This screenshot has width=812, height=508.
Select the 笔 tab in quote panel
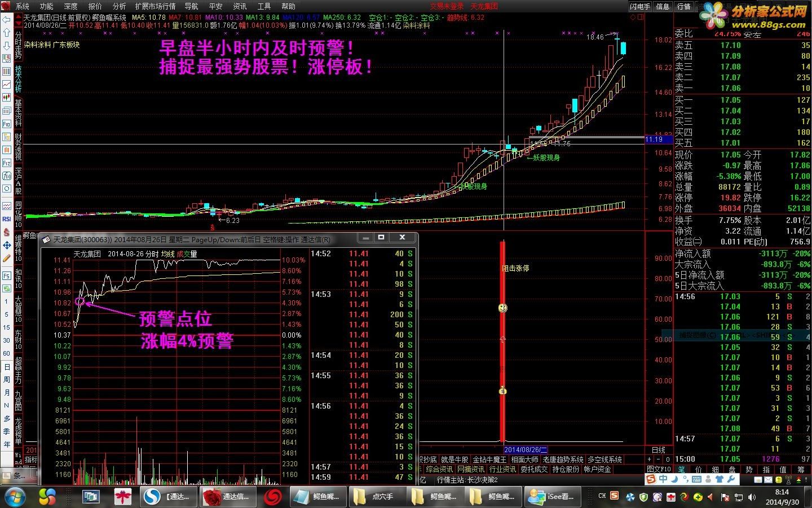pyautogui.click(x=682, y=469)
